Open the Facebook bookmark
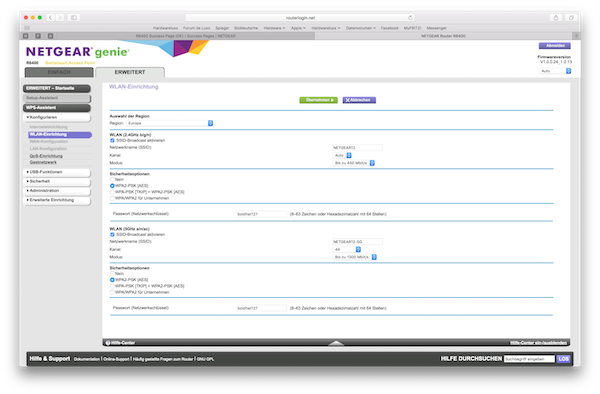This screenshot has width=600, height=394. tap(390, 28)
